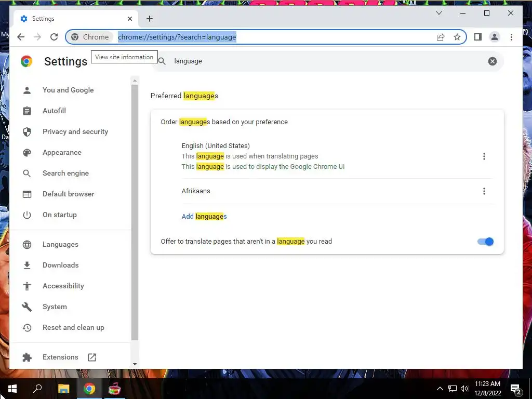Open the volume tray icon
532x399 pixels.
click(464, 389)
